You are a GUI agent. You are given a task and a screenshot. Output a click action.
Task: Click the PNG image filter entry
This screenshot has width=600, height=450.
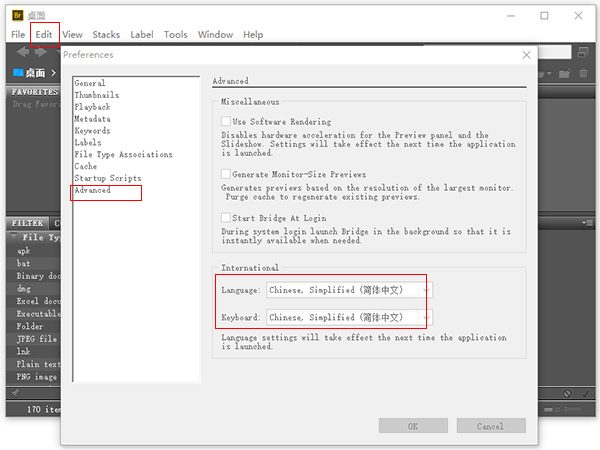37,377
